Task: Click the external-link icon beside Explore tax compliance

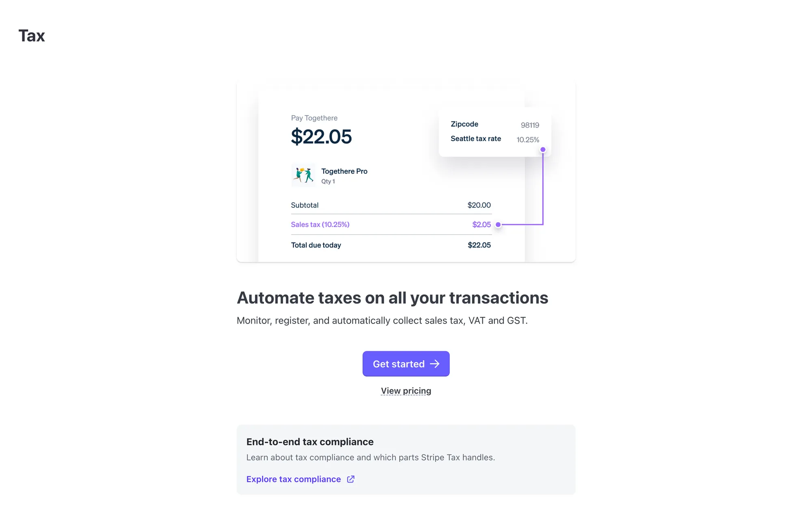Action: [350, 479]
